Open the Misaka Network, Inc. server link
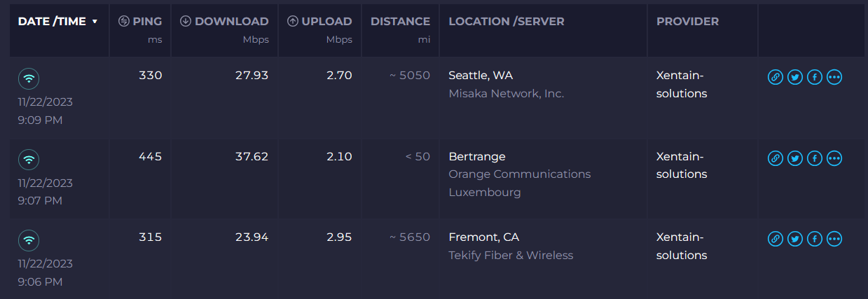Viewport: 868px width, 299px height. (x=506, y=93)
